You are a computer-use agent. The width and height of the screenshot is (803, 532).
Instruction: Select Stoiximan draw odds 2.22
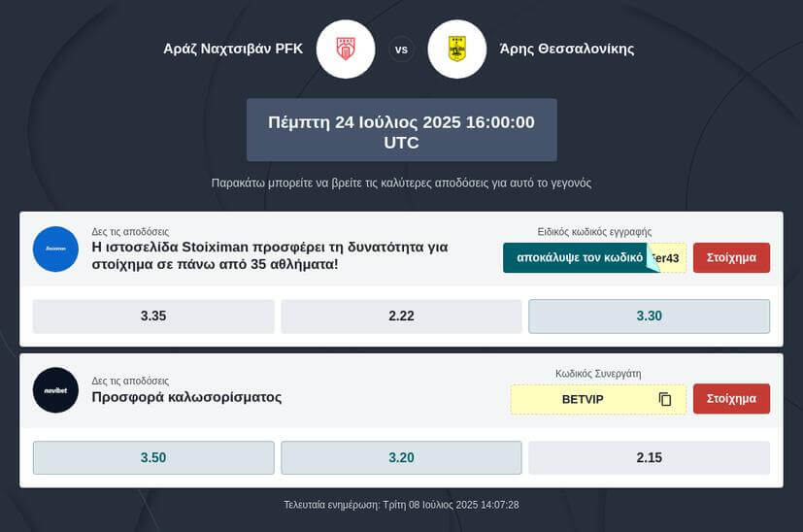pyautogui.click(x=402, y=316)
